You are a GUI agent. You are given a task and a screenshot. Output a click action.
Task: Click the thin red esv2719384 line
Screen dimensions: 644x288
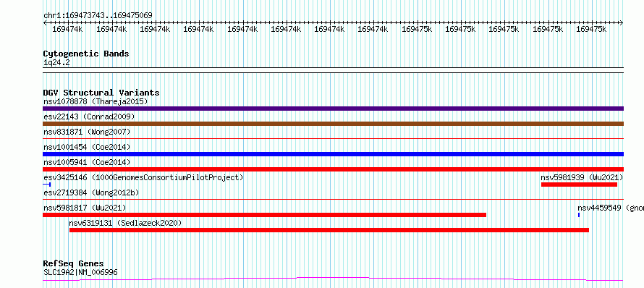click(x=333, y=200)
